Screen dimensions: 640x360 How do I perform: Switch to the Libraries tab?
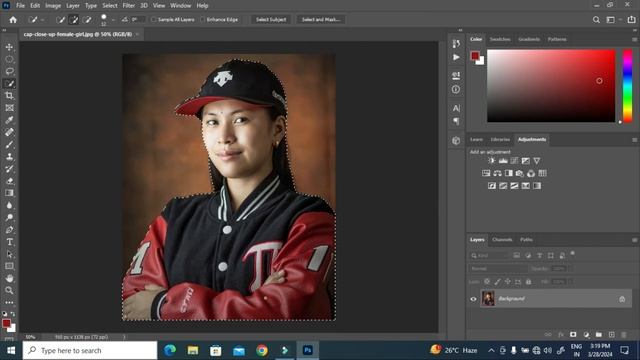point(500,140)
